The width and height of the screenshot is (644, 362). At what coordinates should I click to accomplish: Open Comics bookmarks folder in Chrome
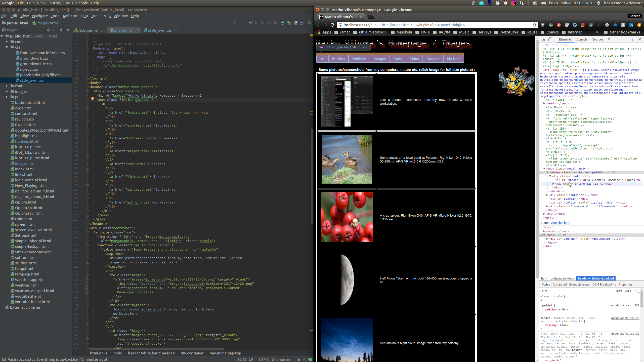pyautogui.click(x=549, y=32)
